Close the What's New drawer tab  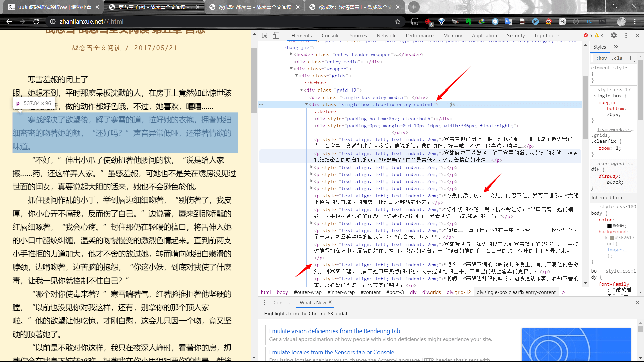330,302
